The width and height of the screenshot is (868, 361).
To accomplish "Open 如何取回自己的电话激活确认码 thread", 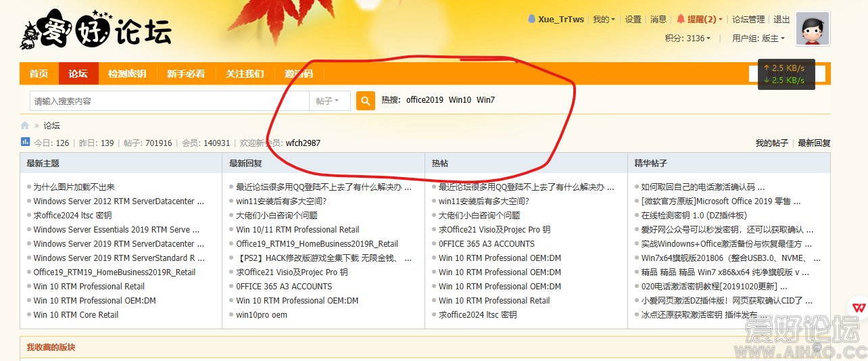I will 703,187.
